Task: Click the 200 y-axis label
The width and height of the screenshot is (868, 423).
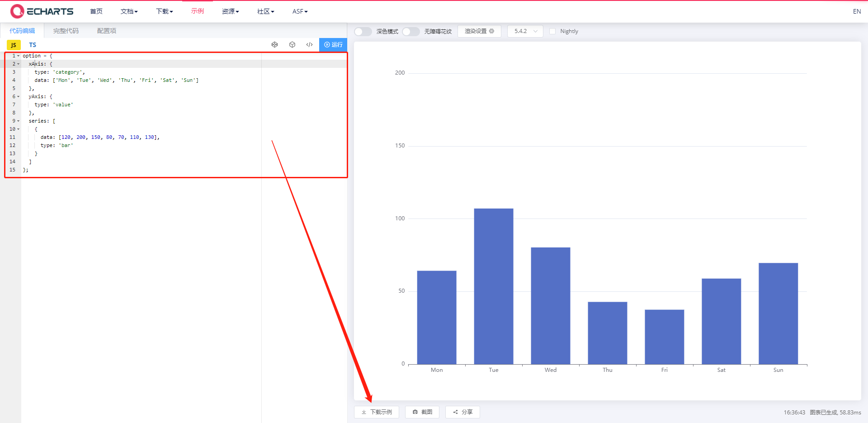Action: click(x=400, y=73)
